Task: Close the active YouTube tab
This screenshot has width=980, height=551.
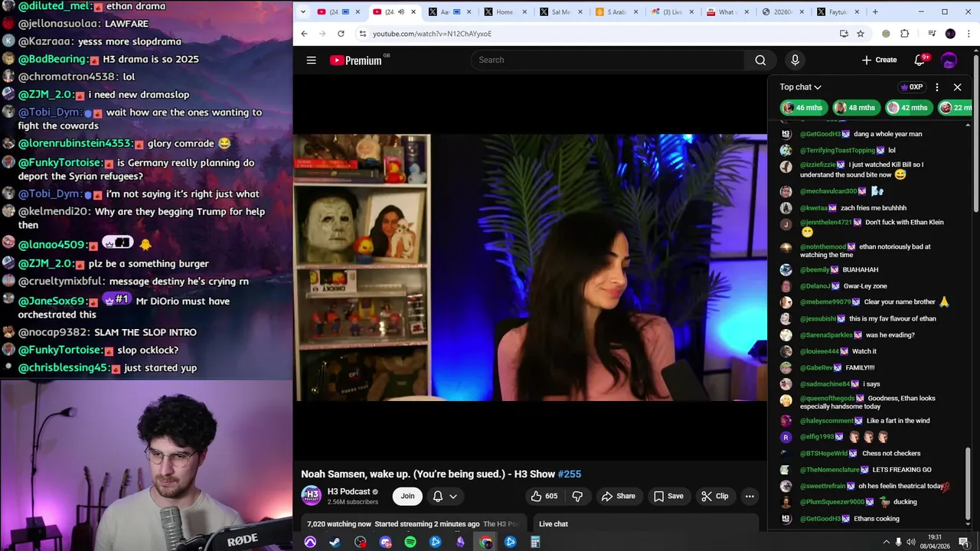Action: point(413,11)
